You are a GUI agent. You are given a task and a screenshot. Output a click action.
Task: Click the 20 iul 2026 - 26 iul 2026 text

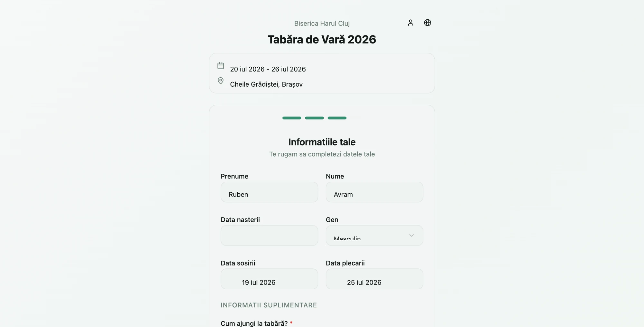click(x=268, y=69)
